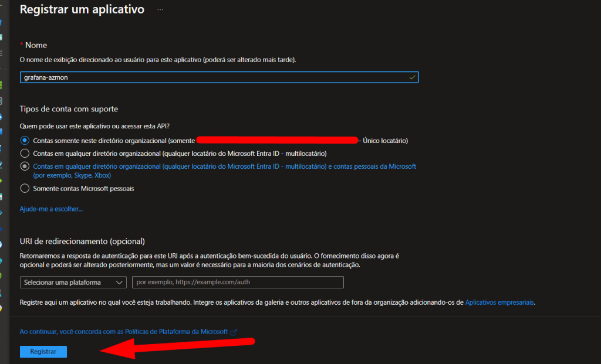
Task: Open the Políticas de Plataforma da Microsoft link
Action: pos(124,332)
